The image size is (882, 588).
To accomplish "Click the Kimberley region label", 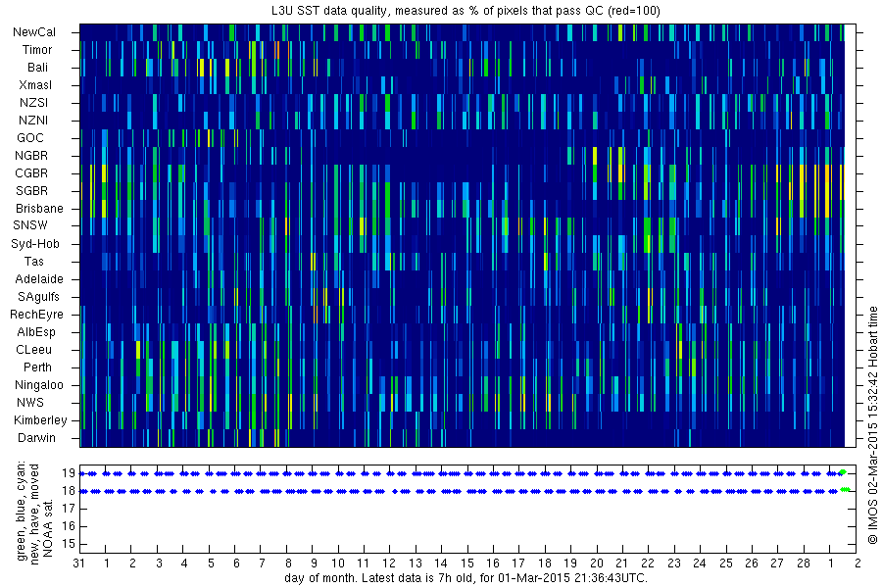I will click(x=40, y=420).
